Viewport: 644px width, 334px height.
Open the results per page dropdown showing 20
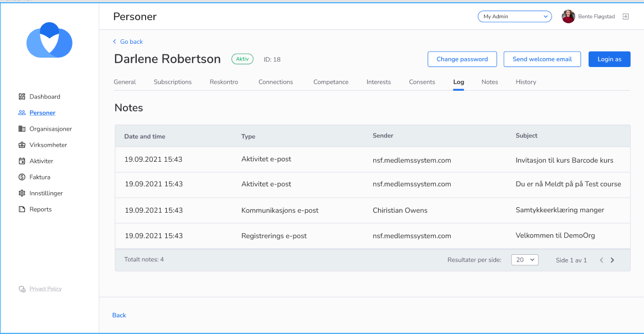click(x=524, y=260)
